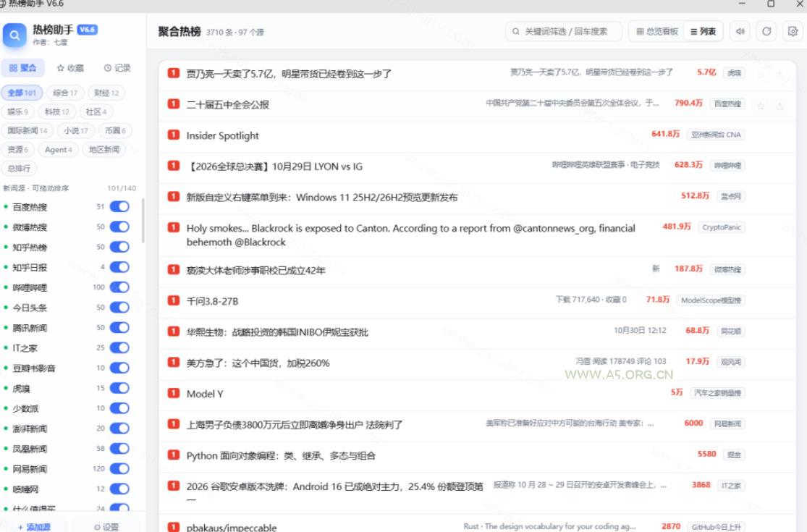The width and height of the screenshot is (807, 532).
Task: Filter by 地区新闻 category
Action: tap(104, 150)
